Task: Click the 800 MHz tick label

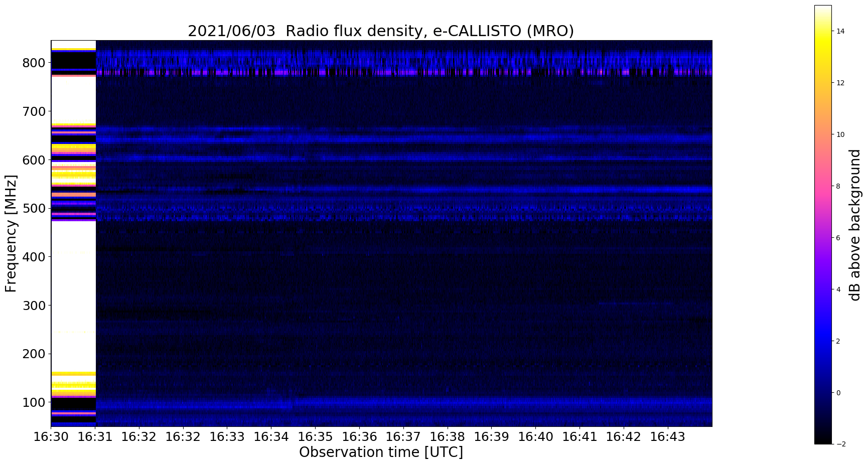Action: pyautogui.click(x=34, y=63)
